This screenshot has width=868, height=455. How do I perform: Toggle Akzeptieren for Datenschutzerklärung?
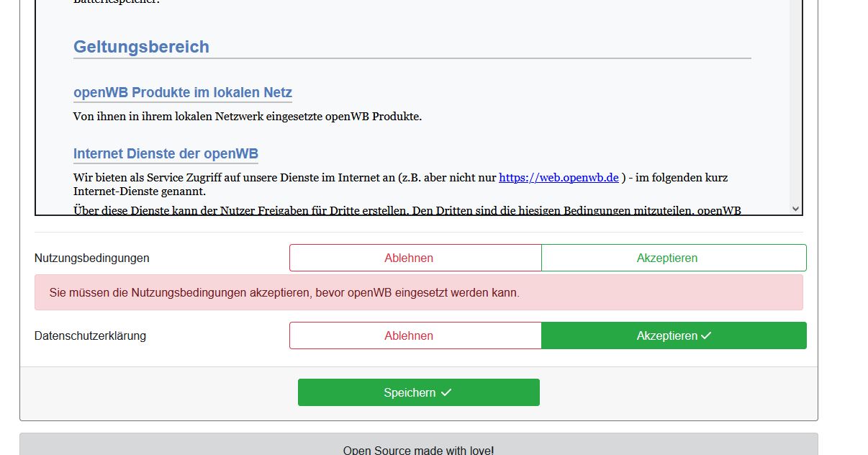click(x=674, y=335)
